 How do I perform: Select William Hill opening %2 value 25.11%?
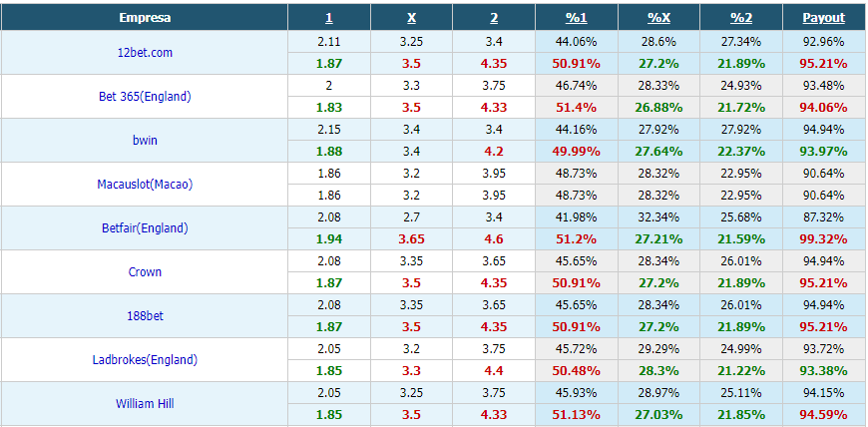tap(741, 393)
